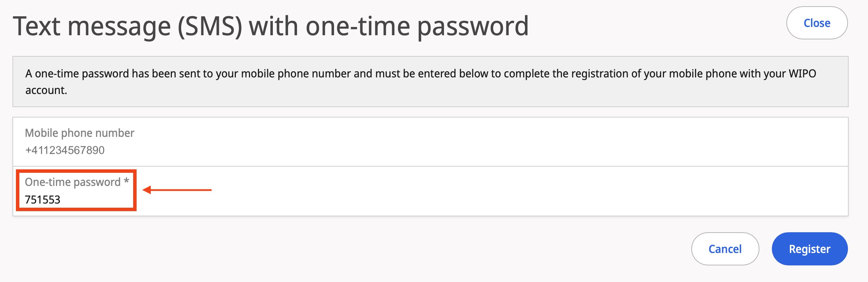Viewport: 868px width, 282px height.
Task: Click the entered code 751553
Action: coord(43,200)
